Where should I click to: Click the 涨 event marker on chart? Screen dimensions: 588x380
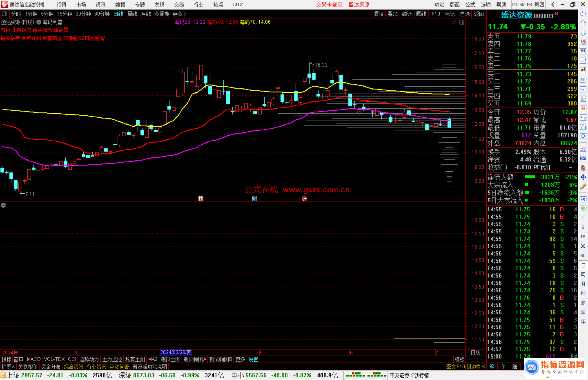(304, 199)
